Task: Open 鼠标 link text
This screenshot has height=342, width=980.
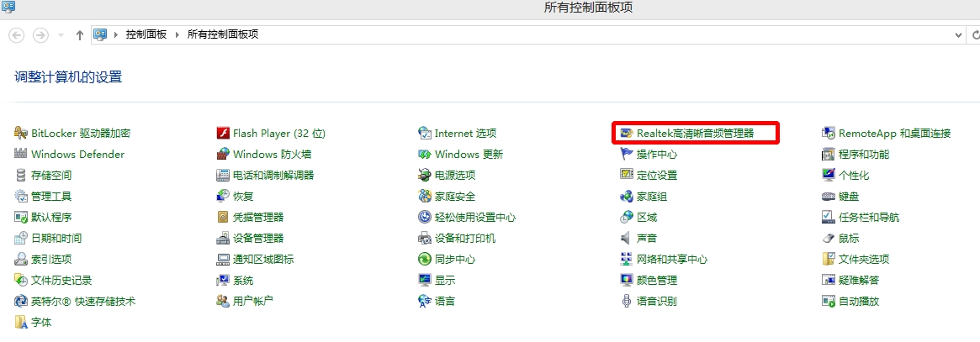Action: 849,239
